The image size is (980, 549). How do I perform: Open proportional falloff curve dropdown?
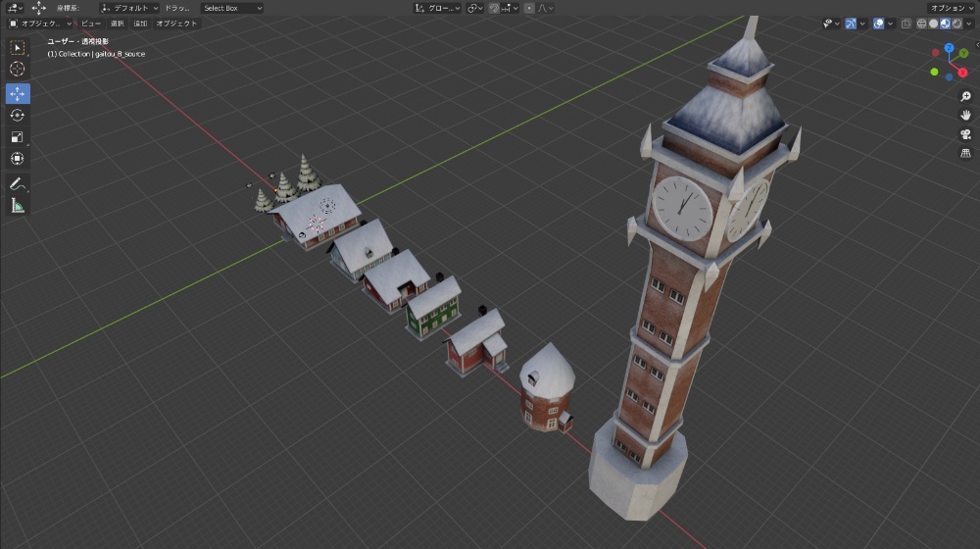pos(545,8)
